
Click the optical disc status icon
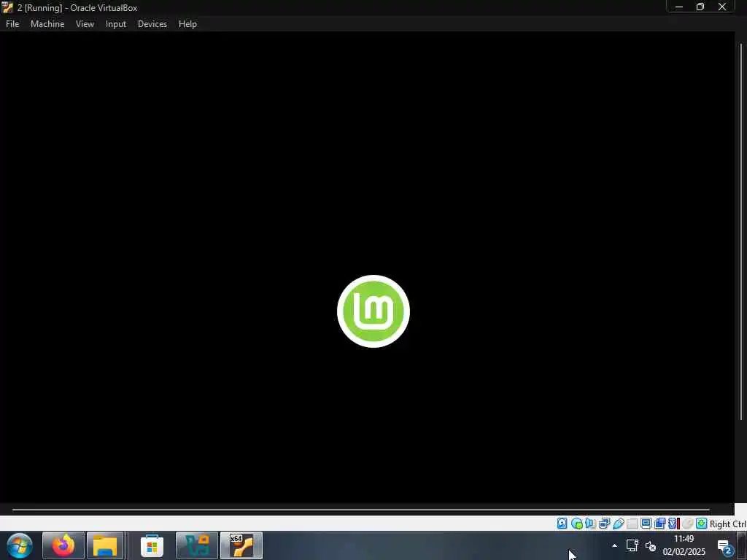(x=576, y=524)
